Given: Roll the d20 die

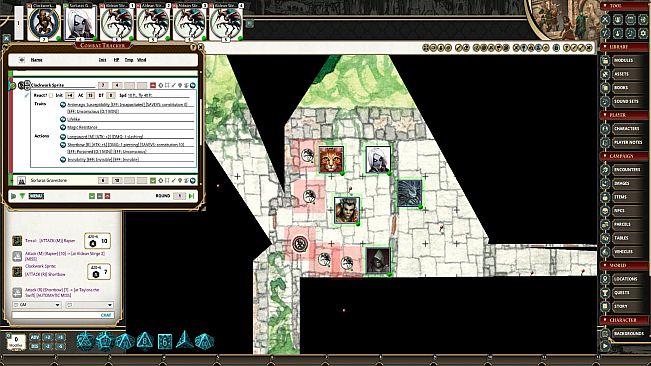Looking at the screenshot, I should 85,341.
